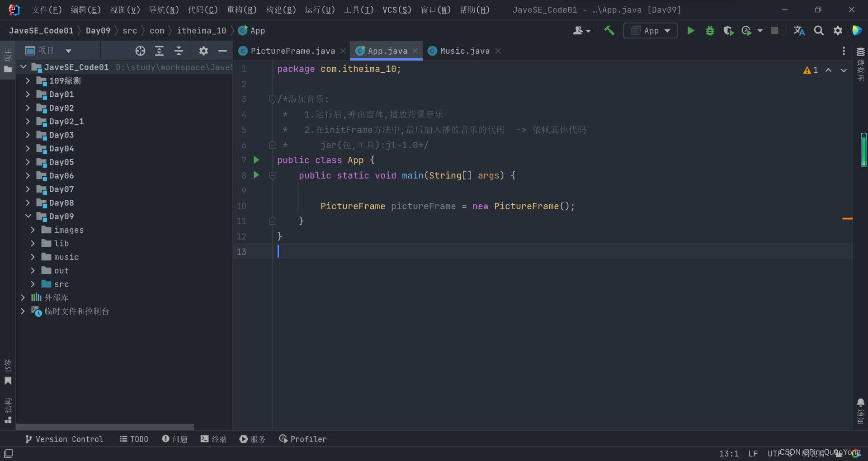
Task: Click the 13:1 cursor position indicator
Action: [x=729, y=453]
